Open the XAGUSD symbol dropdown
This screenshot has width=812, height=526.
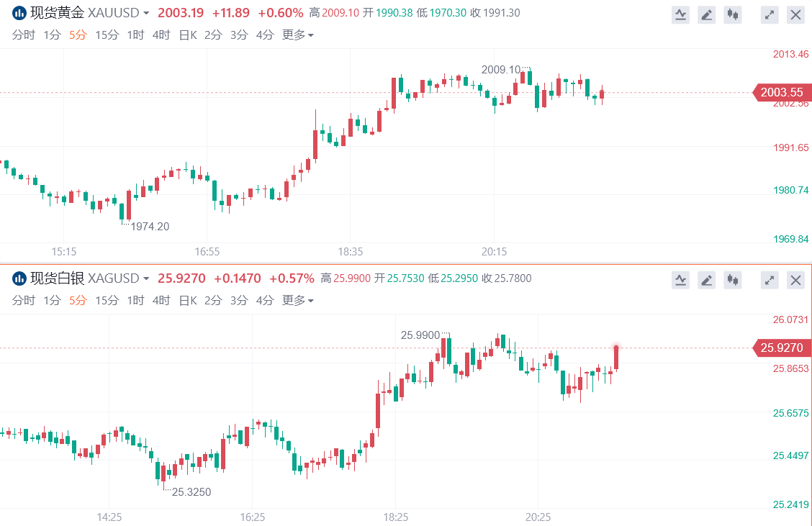146,279
